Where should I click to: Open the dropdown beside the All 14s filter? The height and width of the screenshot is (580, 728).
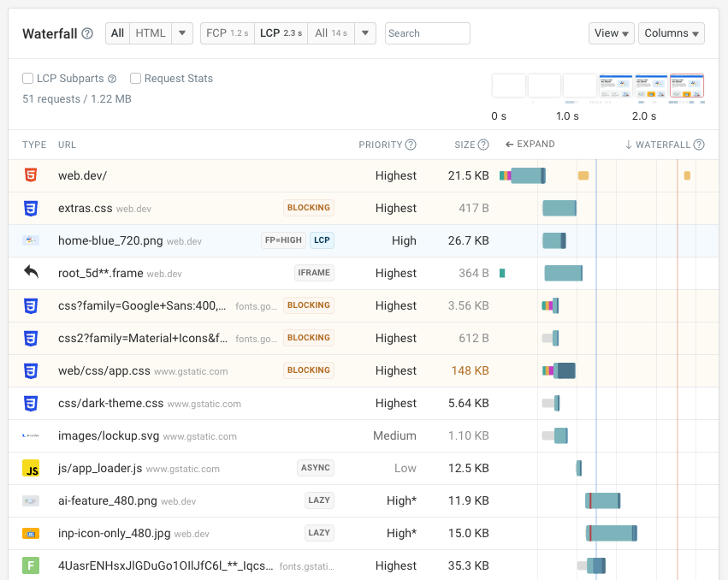[x=364, y=33]
